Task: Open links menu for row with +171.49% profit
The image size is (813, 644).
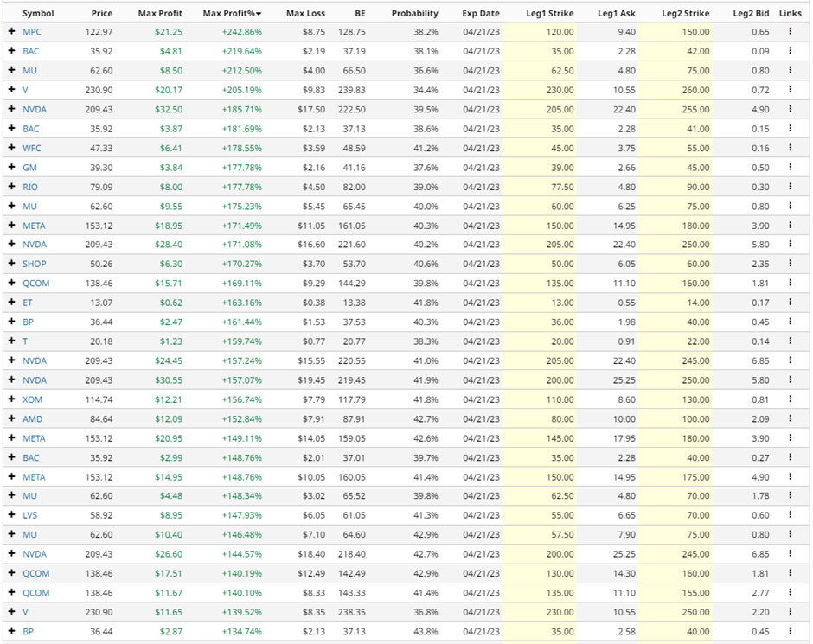Action: pos(791,226)
